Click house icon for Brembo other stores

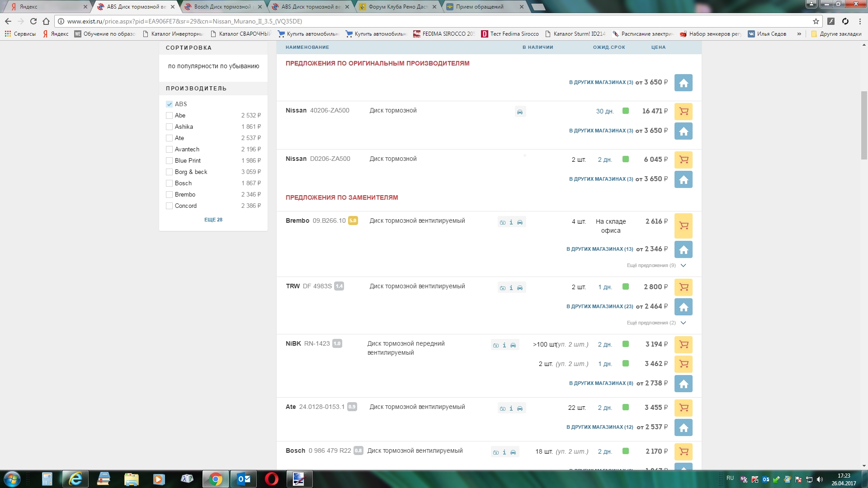click(683, 249)
